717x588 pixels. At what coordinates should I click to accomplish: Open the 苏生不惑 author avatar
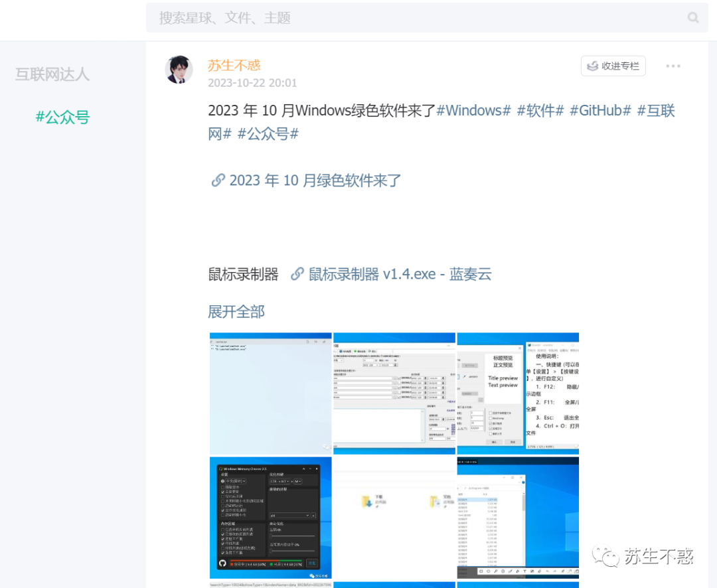point(179,70)
